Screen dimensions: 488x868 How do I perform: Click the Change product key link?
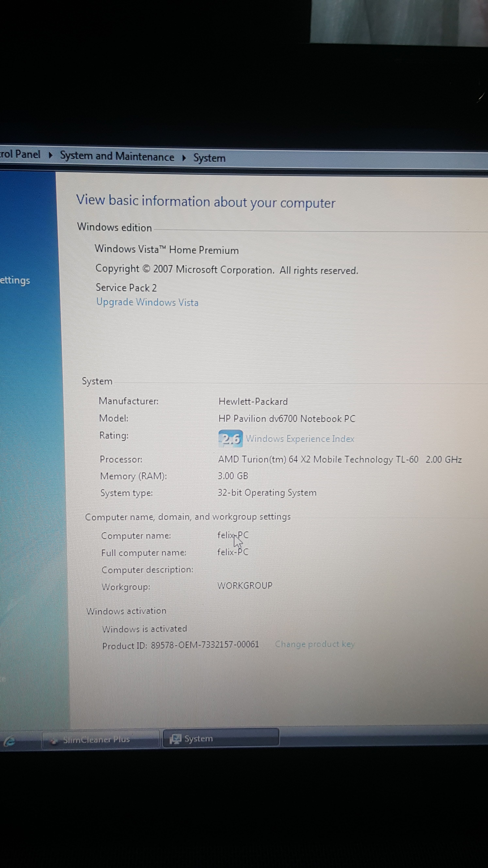pyautogui.click(x=315, y=644)
